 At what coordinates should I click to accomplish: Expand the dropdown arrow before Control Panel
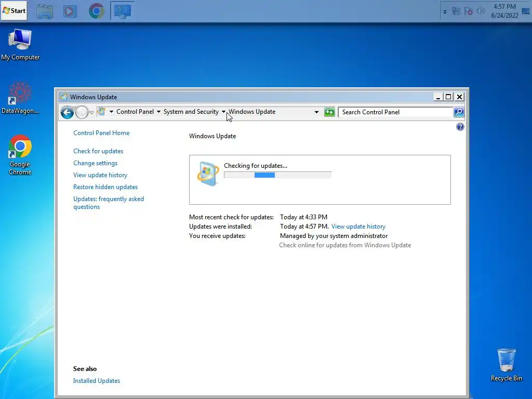pos(111,112)
